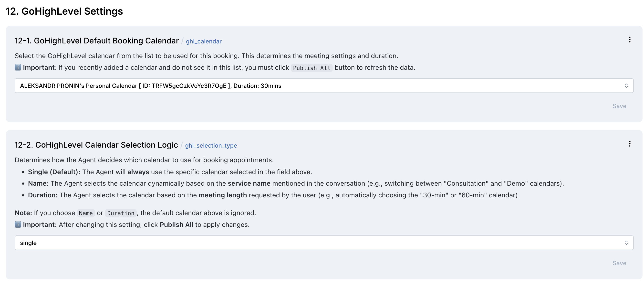Click the bold 'meeting length' text
The width and height of the screenshot is (644, 283).
[x=223, y=195]
